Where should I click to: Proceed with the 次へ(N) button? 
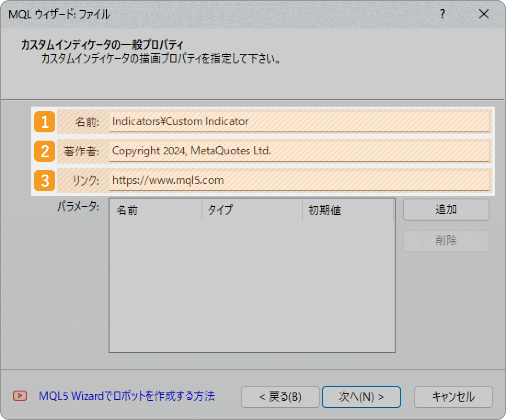point(362,397)
